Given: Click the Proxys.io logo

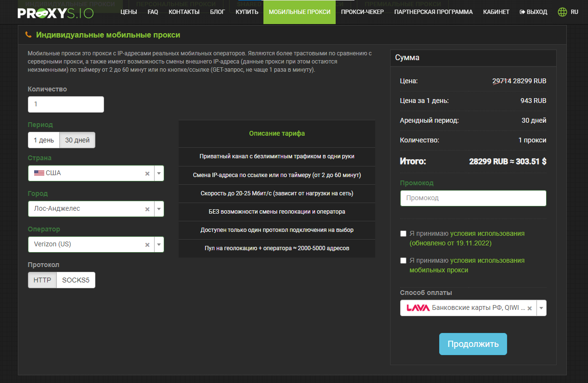Looking at the screenshot, I should (x=55, y=13).
